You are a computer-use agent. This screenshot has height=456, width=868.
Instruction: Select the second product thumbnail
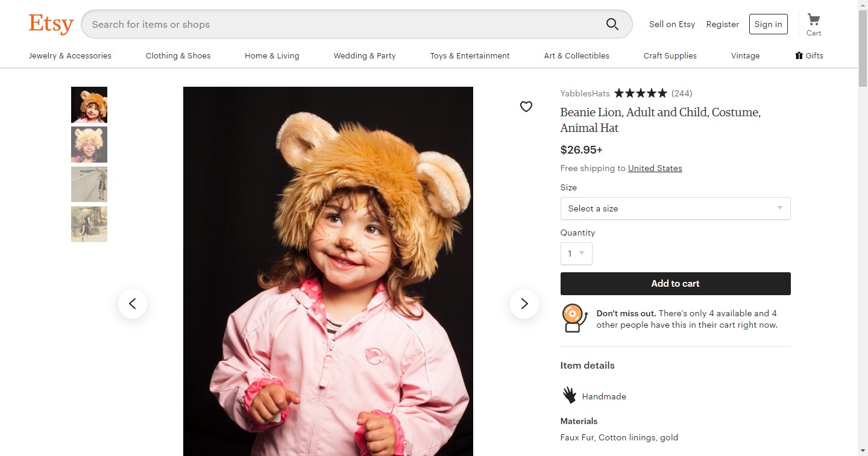tap(89, 145)
